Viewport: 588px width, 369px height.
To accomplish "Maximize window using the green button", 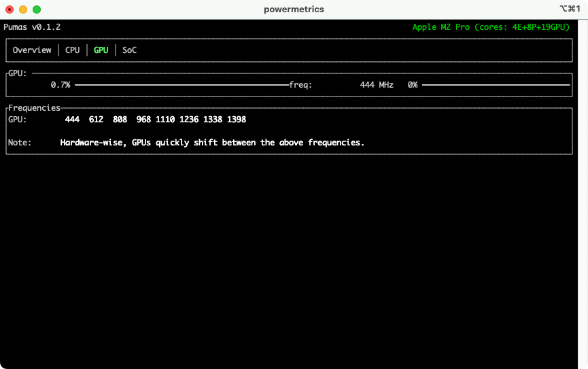I will [x=37, y=10].
